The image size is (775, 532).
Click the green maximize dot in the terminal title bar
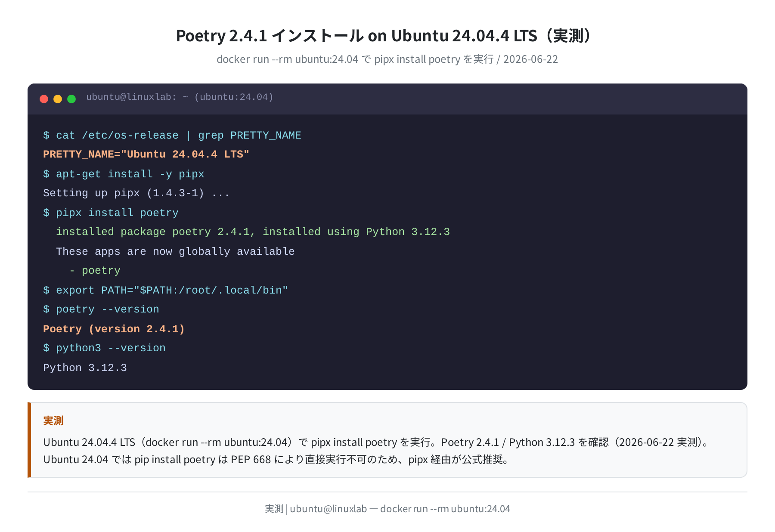71,99
